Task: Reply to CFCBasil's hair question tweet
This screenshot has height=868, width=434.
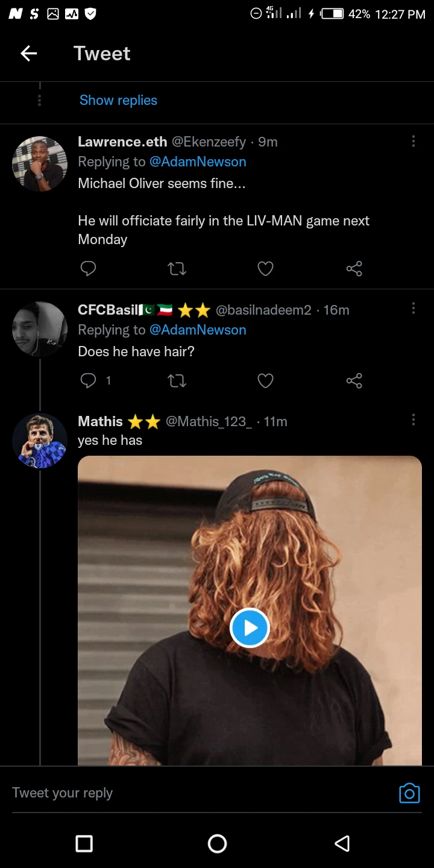Action: [x=88, y=380]
